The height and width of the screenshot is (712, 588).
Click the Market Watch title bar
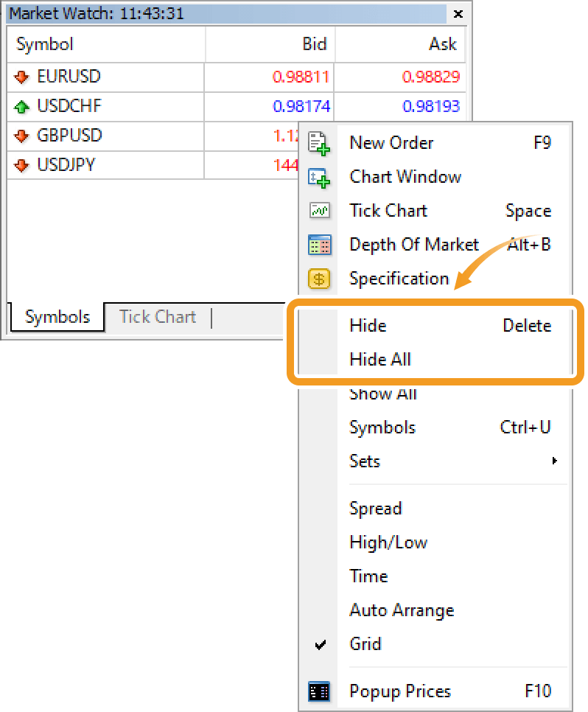227,14
